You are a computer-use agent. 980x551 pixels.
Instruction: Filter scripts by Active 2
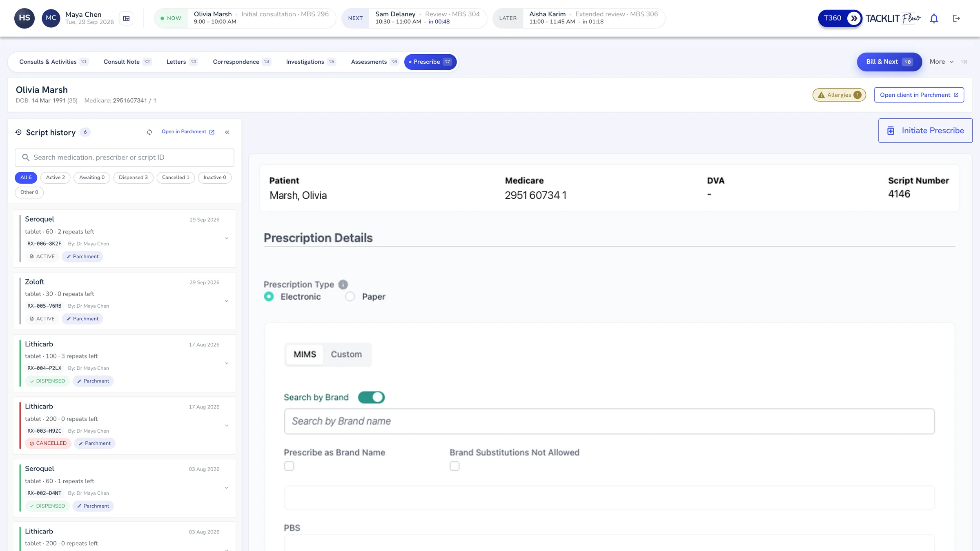coord(56,178)
